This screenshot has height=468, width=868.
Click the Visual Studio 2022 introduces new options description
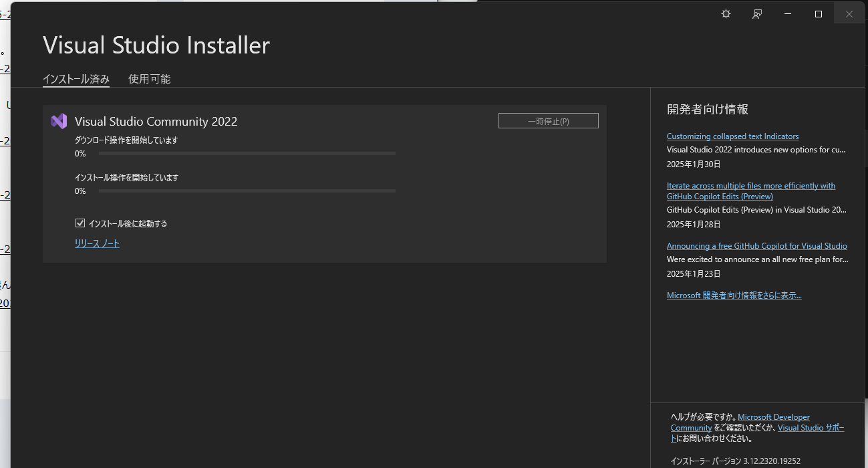[x=756, y=150]
